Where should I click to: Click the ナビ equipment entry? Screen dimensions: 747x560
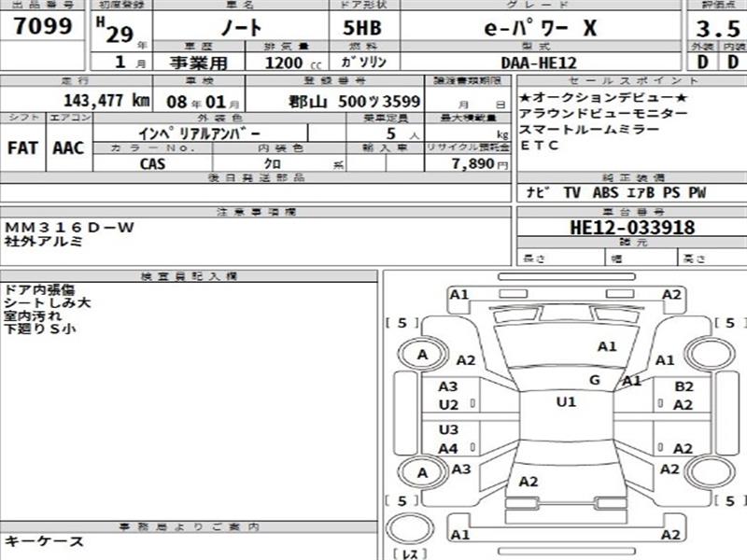[x=539, y=192]
